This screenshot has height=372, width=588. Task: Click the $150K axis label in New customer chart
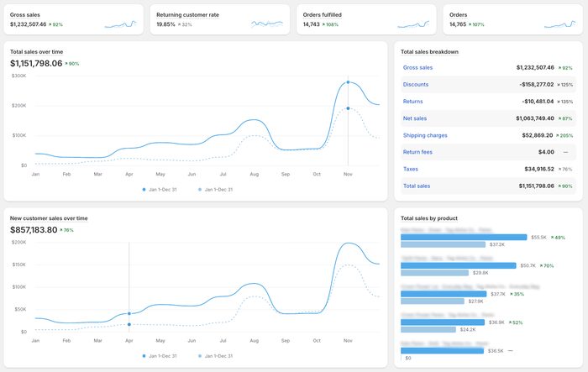point(18,265)
